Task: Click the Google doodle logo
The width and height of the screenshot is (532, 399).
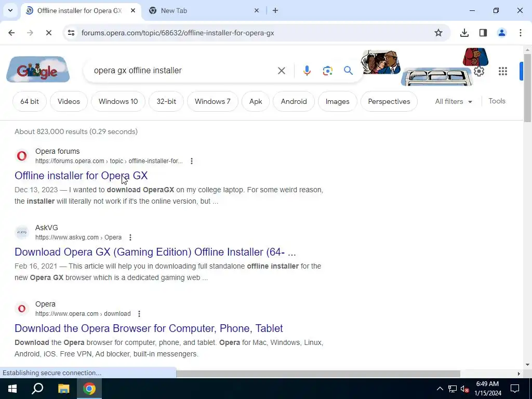Action: 38,70
